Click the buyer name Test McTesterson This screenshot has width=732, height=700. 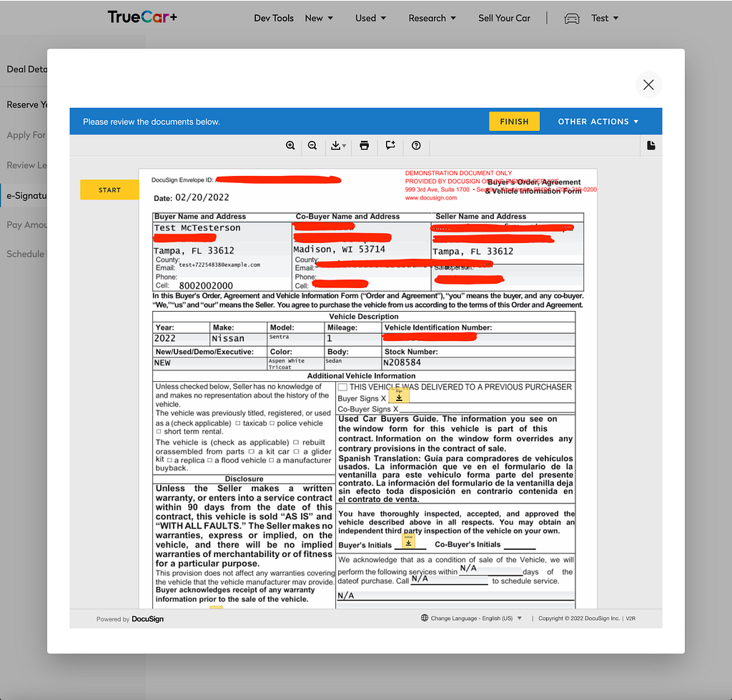pos(197,228)
